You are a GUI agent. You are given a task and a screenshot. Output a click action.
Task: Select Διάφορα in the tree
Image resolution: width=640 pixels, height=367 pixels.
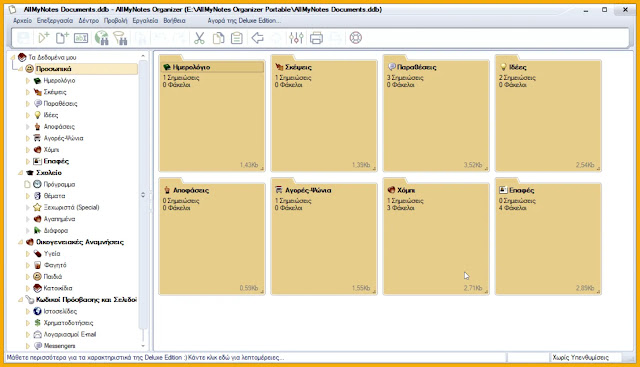click(x=56, y=230)
